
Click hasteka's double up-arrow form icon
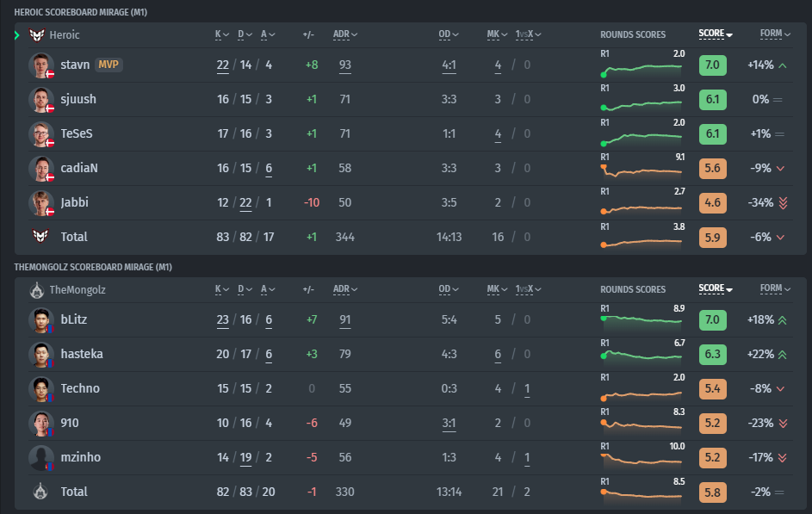(x=783, y=355)
